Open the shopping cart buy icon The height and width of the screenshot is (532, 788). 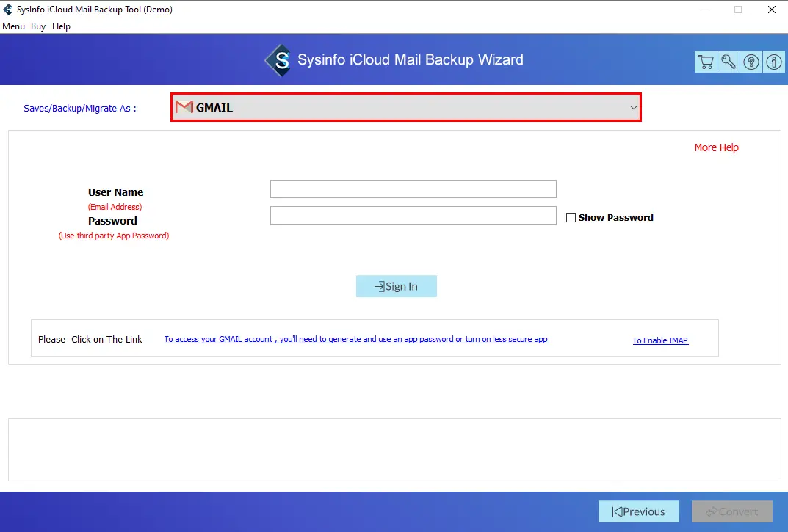click(706, 62)
